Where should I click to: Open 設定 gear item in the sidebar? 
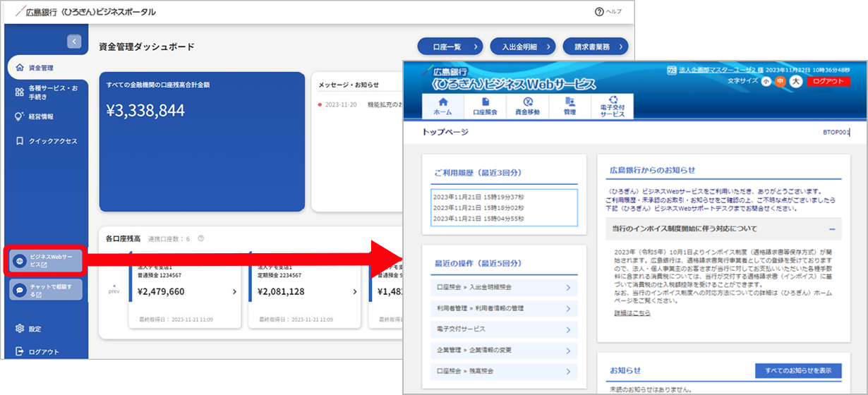(x=28, y=329)
